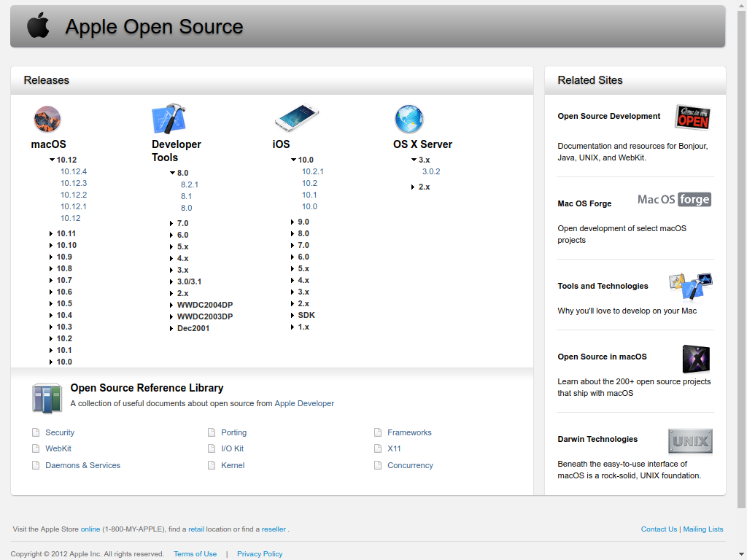The height and width of the screenshot is (560, 747).
Task: Expand the WWDC2004DP release group
Action: [x=171, y=305]
